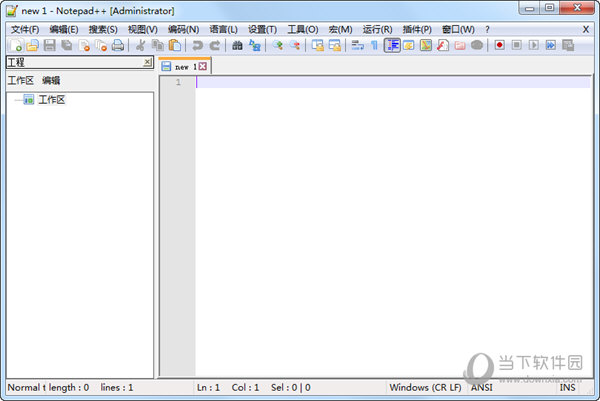Click Windows (CR LF) in status bar
Image resolution: width=600 pixels, height=401 pixels.
click(426, 388)
